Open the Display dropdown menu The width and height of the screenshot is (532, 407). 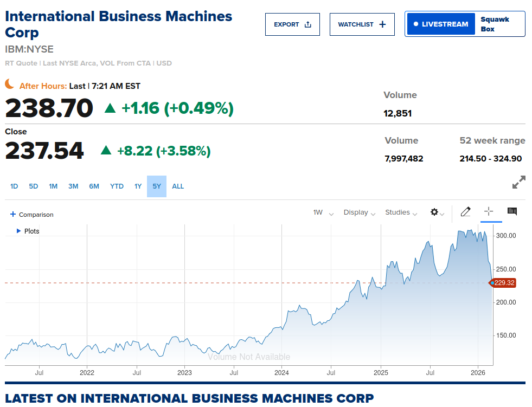pos(360,212)
